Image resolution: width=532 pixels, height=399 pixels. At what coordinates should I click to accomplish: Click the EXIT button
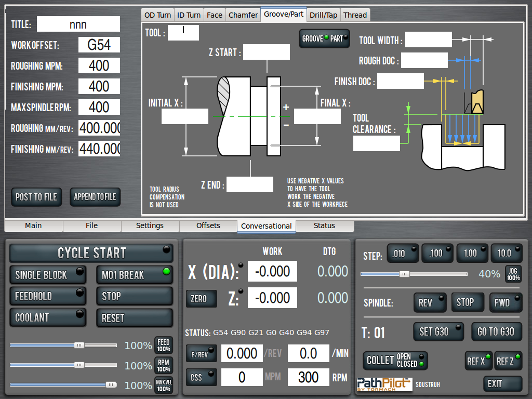[x=502, y=383]
